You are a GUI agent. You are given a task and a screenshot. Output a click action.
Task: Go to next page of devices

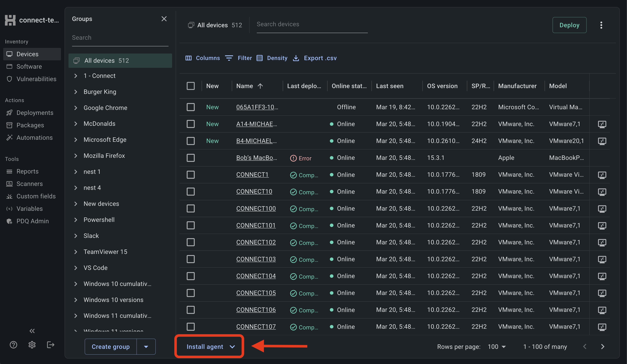point(603,347)
